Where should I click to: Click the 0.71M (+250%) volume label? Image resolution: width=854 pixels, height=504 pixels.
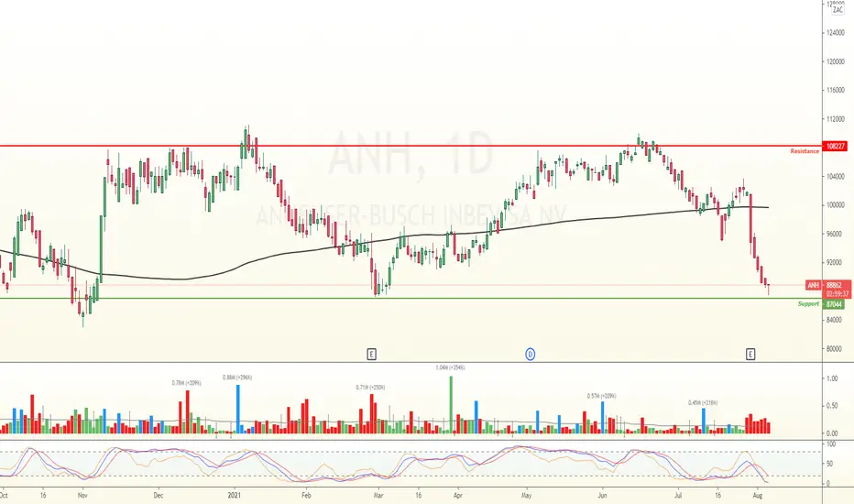(370, 388)
